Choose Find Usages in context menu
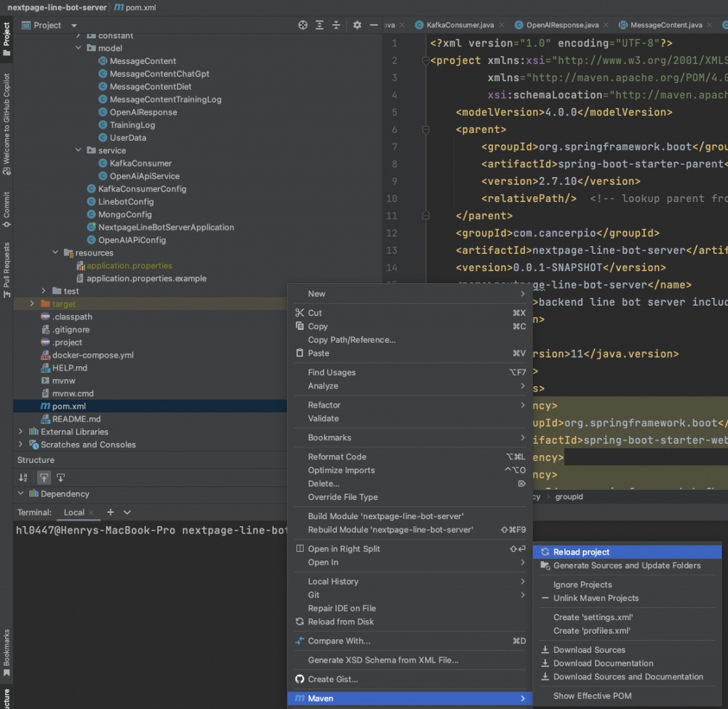 tap(410, 372)
